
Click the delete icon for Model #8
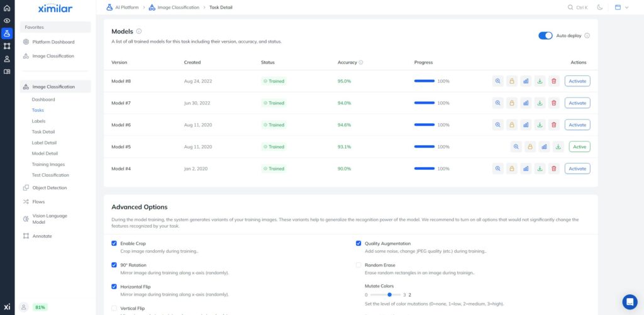pos(553,81)
